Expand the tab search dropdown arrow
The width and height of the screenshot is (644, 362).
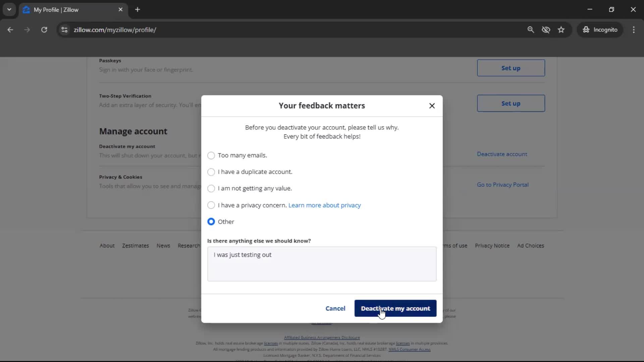click(x=9, y=10)
